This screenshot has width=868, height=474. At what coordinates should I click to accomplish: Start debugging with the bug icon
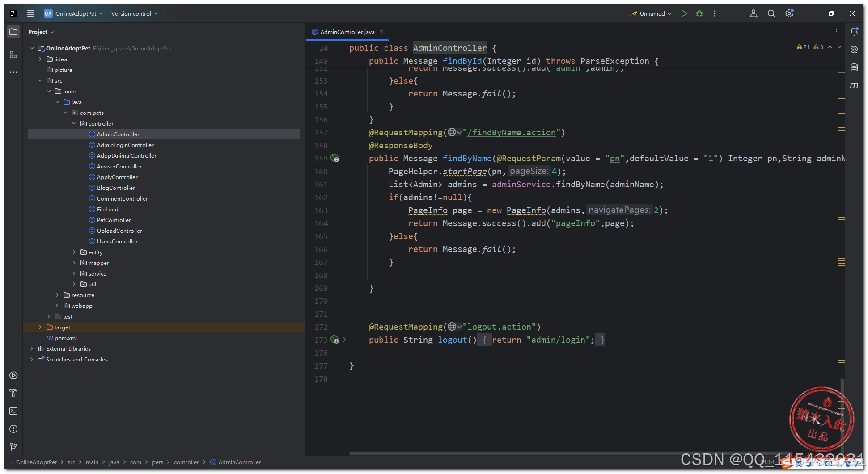point(699,13)
